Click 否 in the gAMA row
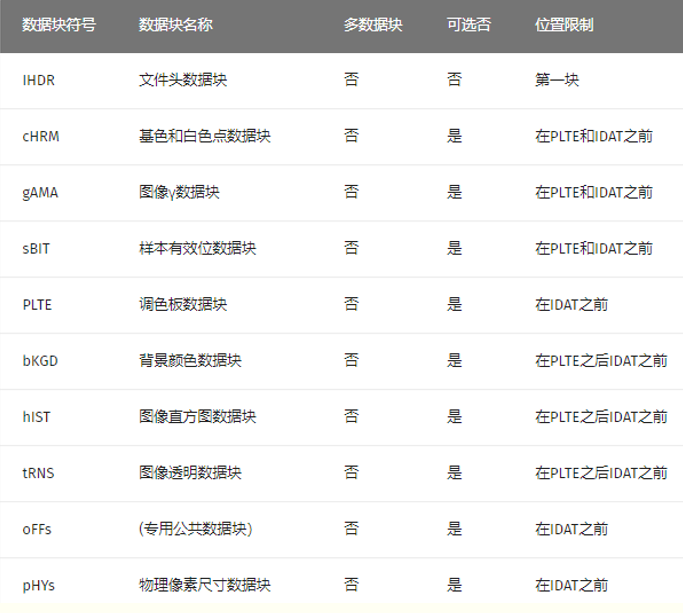683x613 pixels. [351, 193]
